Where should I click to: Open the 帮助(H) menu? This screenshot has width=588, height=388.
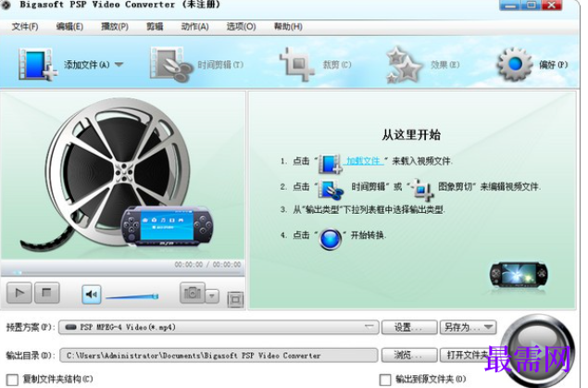(288, 27)
